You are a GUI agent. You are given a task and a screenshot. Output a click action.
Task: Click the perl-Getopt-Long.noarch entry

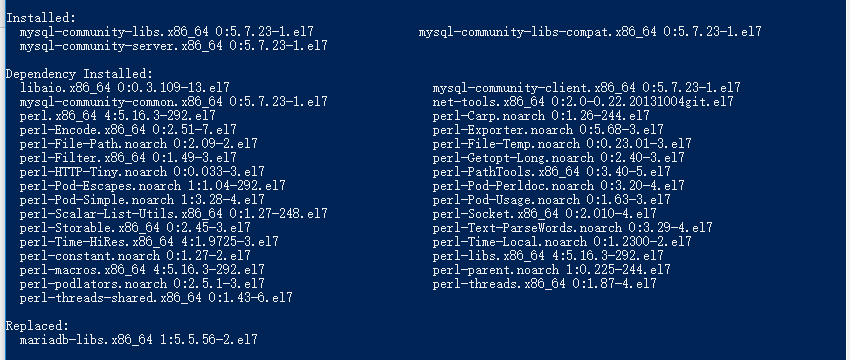tap(558, 158)
